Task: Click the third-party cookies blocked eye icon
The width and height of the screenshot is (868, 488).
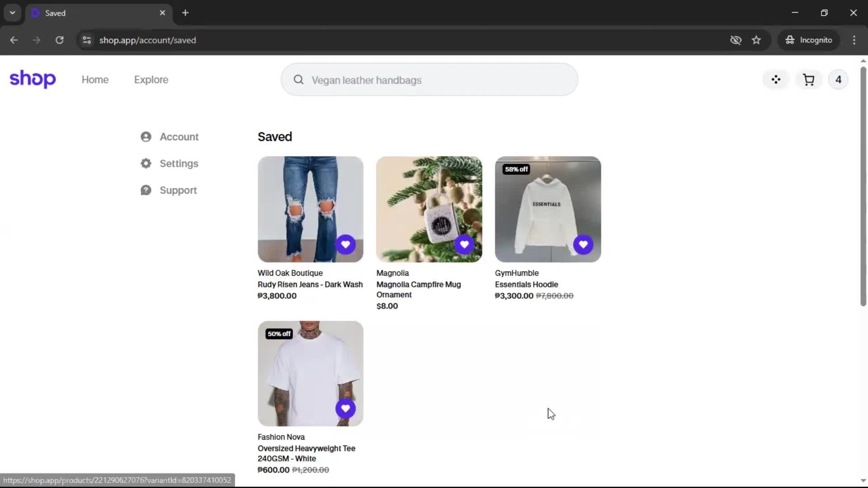Action: 736,40
